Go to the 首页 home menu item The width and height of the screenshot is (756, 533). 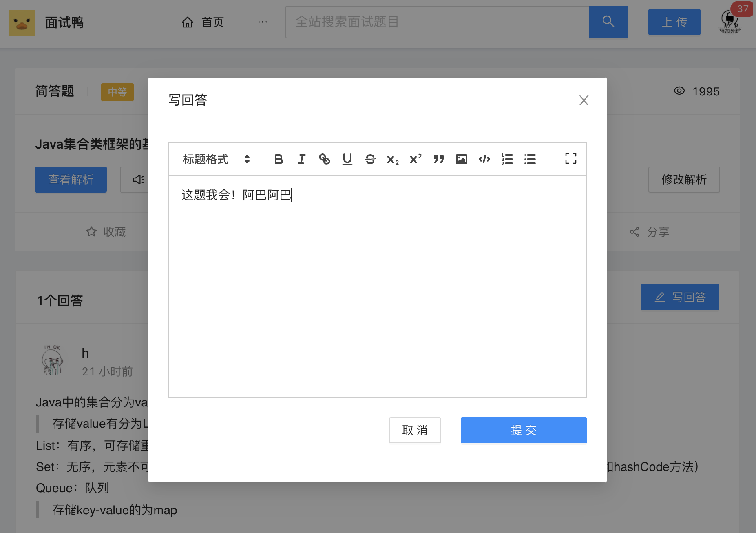pyautogui.click(x=203, y=22)
